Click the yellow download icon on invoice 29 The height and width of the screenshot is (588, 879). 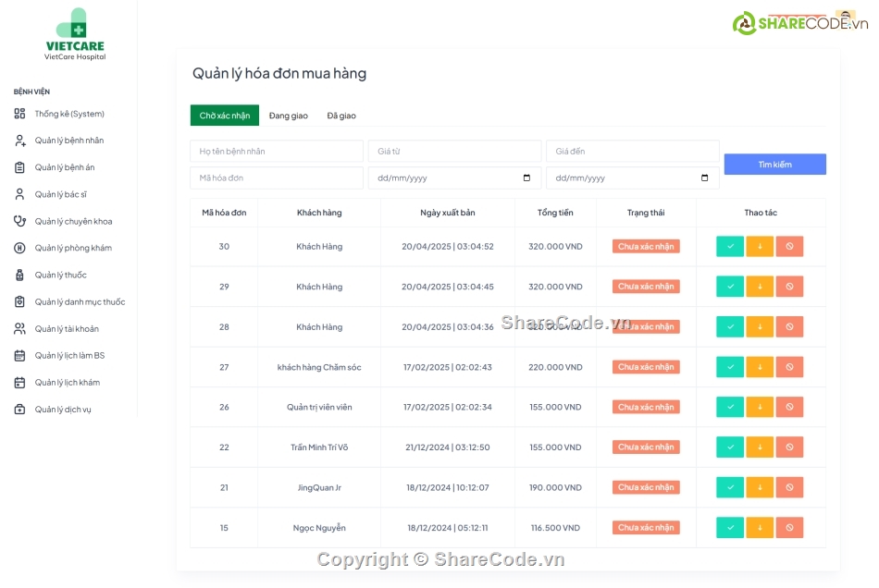click(x=759, y=286)
